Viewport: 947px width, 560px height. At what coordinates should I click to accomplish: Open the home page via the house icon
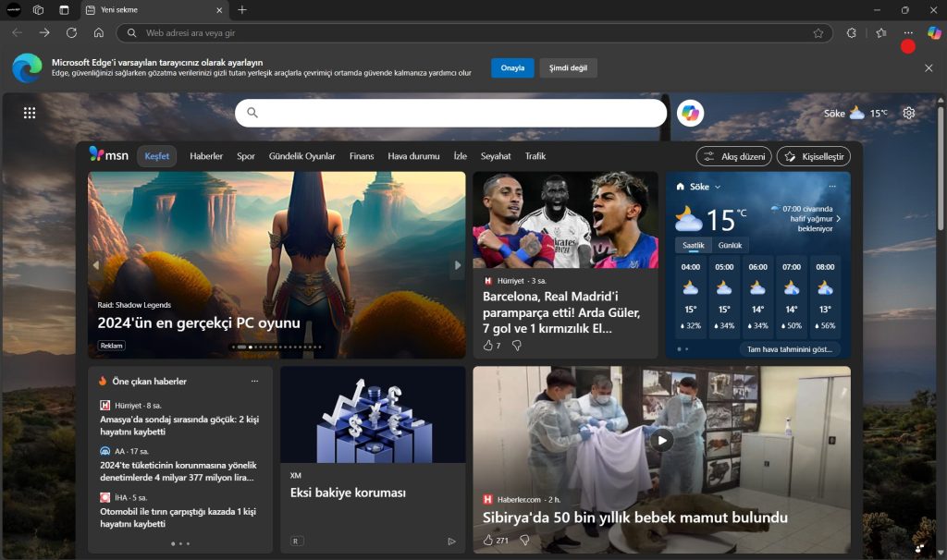click(98, 32)
